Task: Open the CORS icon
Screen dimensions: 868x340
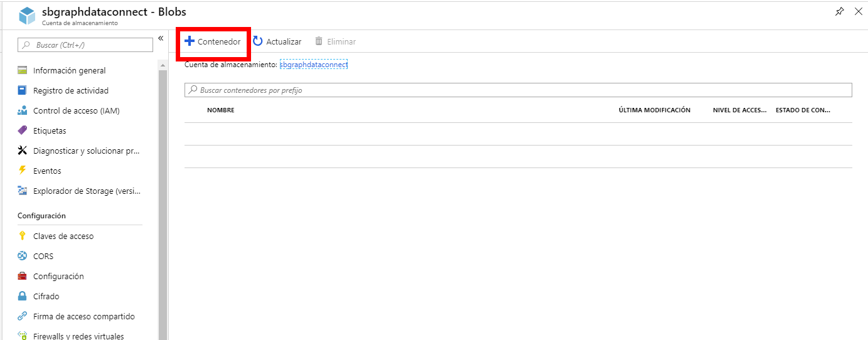Action: (x=23, y=256)
